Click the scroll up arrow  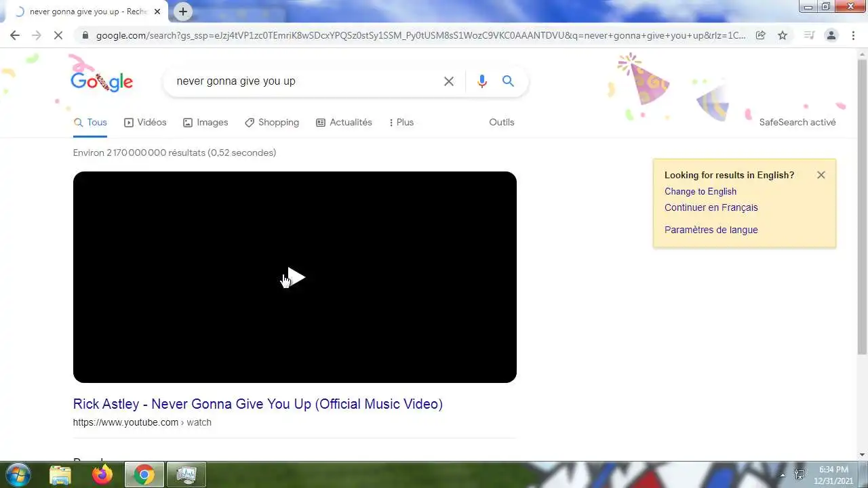[862, 54]
